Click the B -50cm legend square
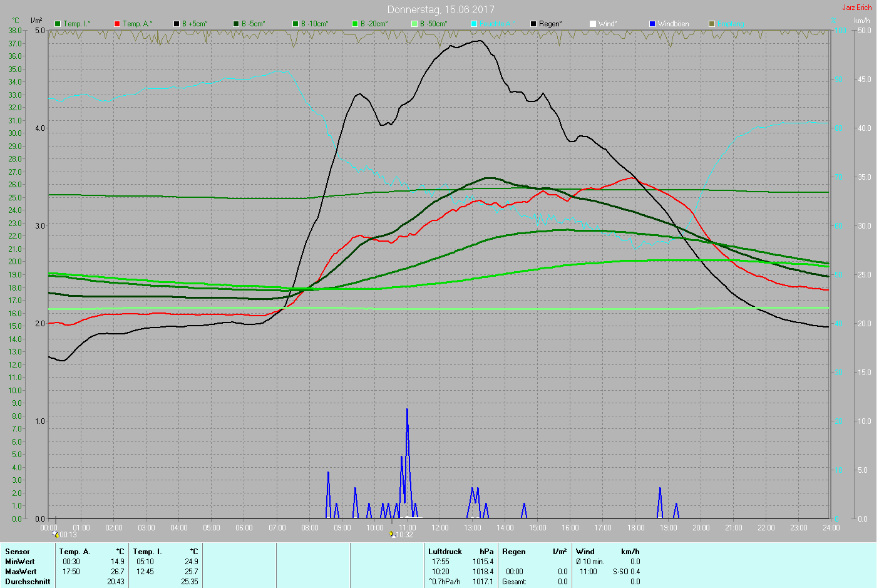This screenshot has height=588, width=879. click(414, 24)
